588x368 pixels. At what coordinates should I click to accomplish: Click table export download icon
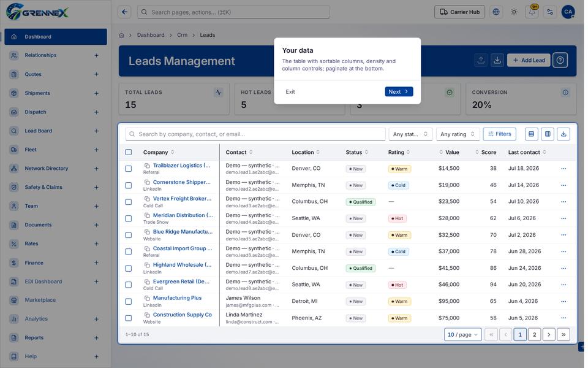click(563, 134)
